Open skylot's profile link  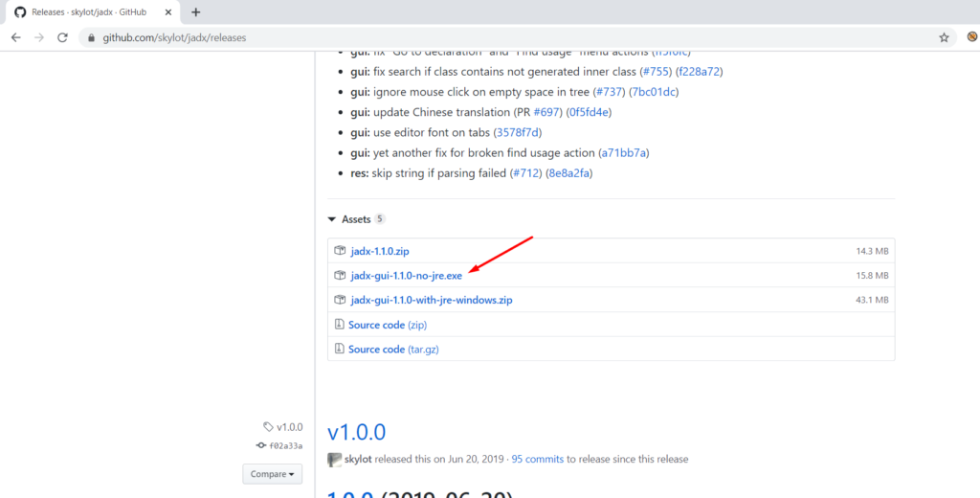[x=358, y=459]
